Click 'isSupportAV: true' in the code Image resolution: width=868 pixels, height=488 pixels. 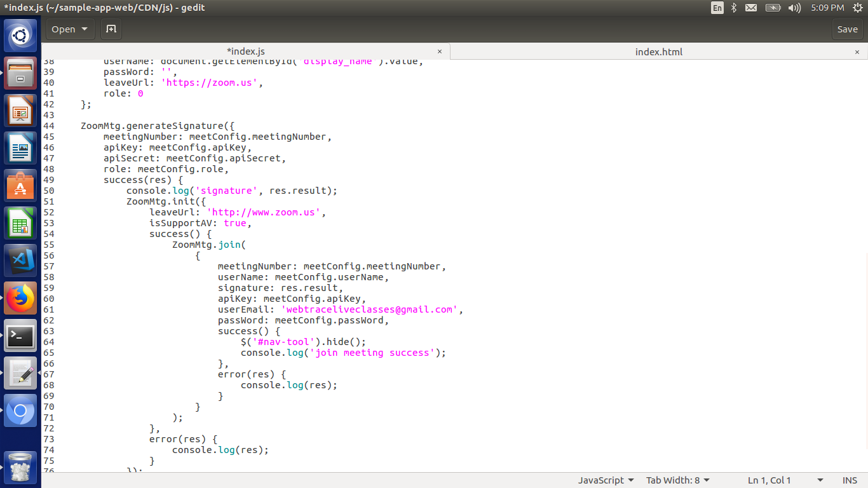pyautogui.click(x=198, y=223)
